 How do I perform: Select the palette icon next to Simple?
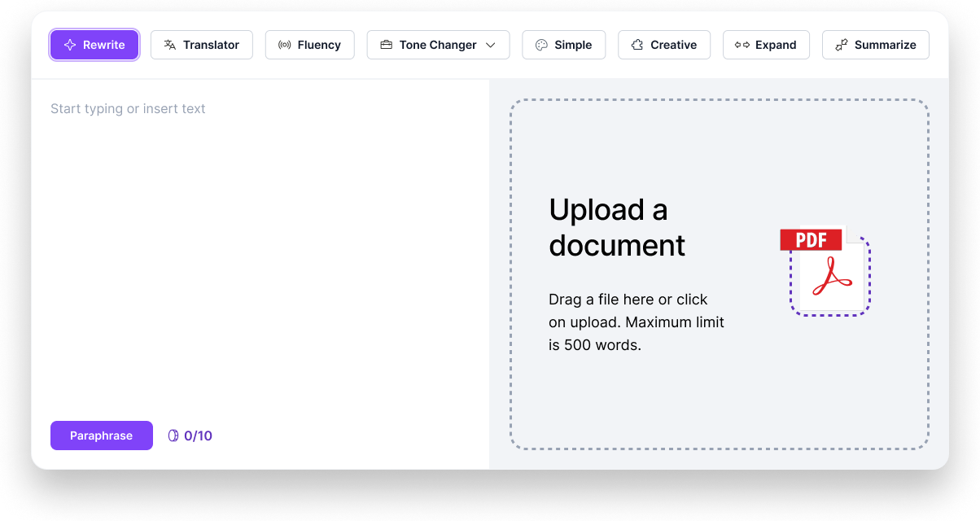[x=540, y=45]
